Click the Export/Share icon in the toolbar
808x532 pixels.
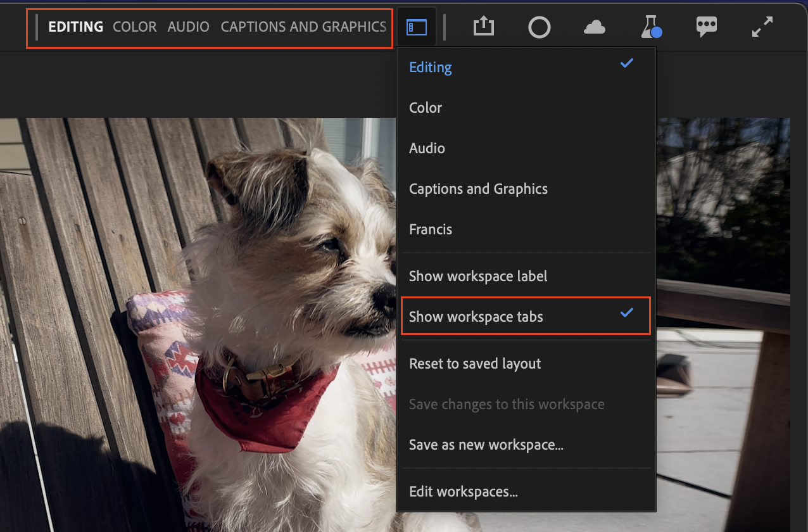point(483,27)
